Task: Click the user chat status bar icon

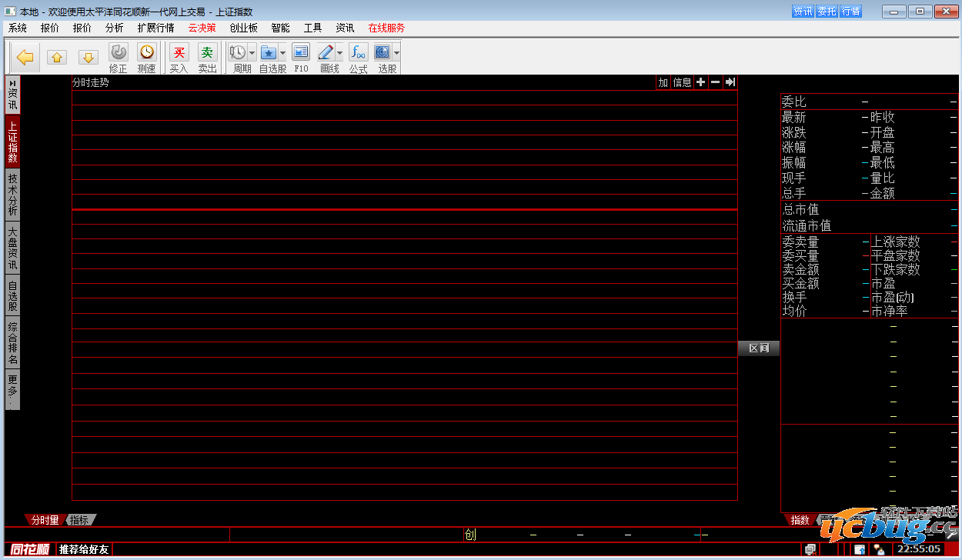Action: point(878,549)
